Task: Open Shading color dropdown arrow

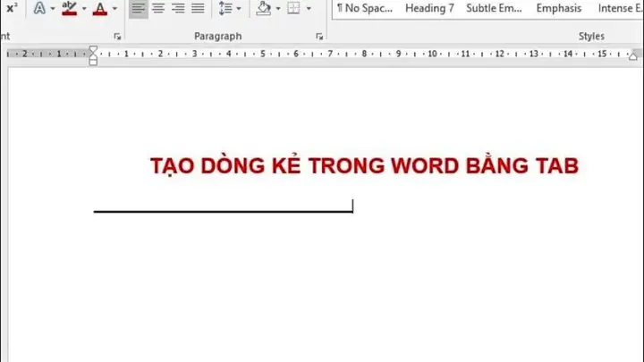Action: pyautogui.click(x=278, y=8)
